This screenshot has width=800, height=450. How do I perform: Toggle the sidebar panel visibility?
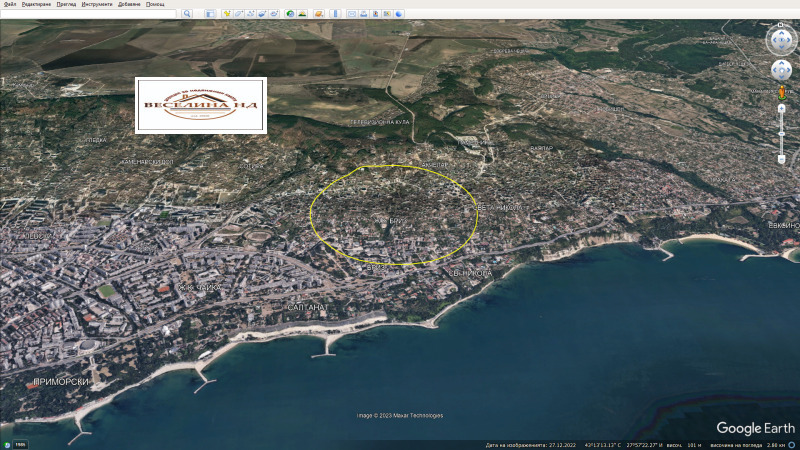click(x=210, y=14)
